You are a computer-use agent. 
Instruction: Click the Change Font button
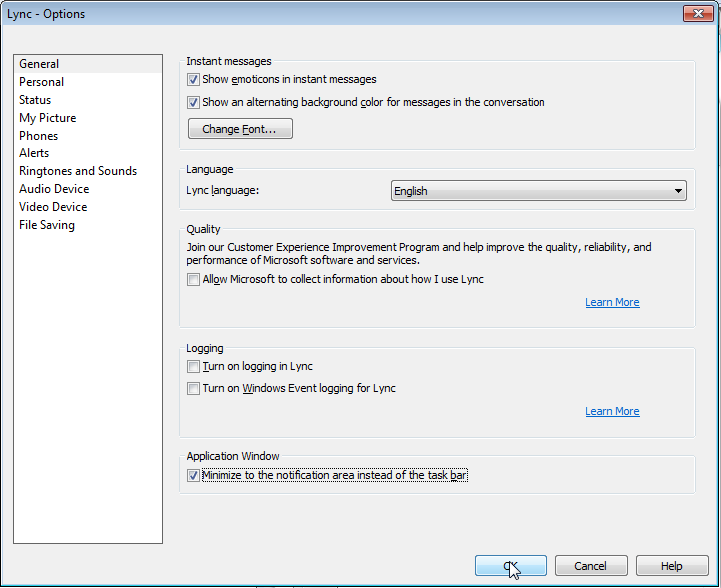(240, 129)
